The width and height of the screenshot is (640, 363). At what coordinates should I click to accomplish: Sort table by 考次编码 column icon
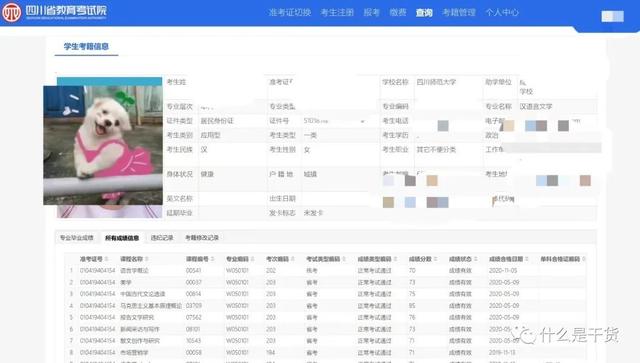click(x=293, y=259)
